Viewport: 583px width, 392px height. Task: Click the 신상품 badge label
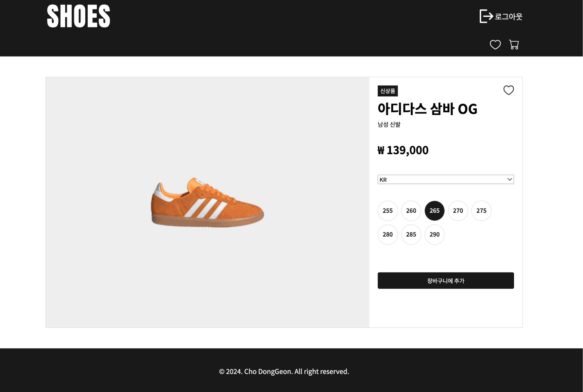click(387, 91)
